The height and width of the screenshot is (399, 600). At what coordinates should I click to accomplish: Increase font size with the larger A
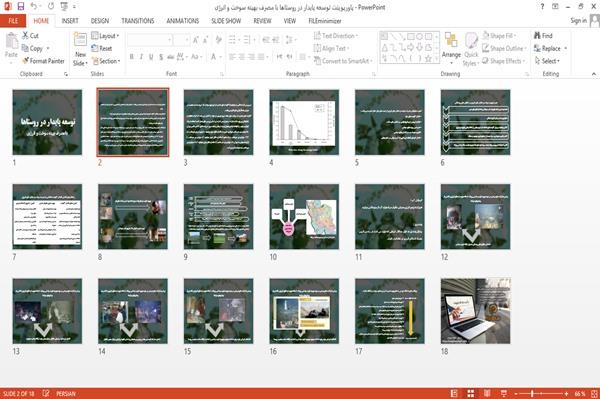tap(196, 40)
